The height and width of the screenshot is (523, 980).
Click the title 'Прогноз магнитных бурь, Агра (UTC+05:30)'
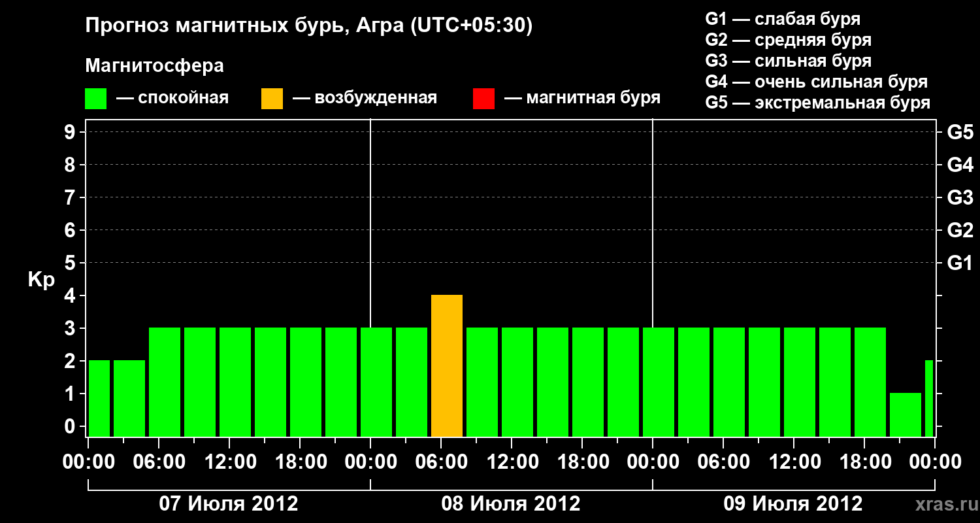click(309, 26)
